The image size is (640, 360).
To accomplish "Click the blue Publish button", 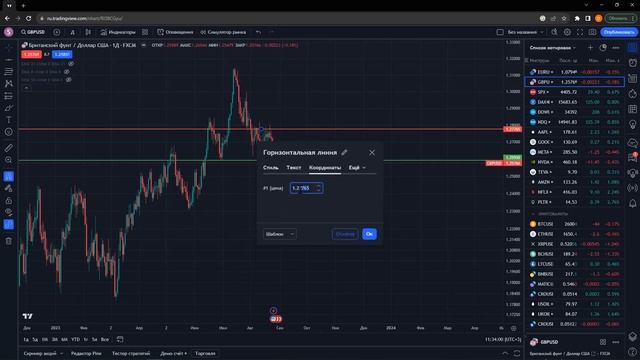I will point(619,32).
